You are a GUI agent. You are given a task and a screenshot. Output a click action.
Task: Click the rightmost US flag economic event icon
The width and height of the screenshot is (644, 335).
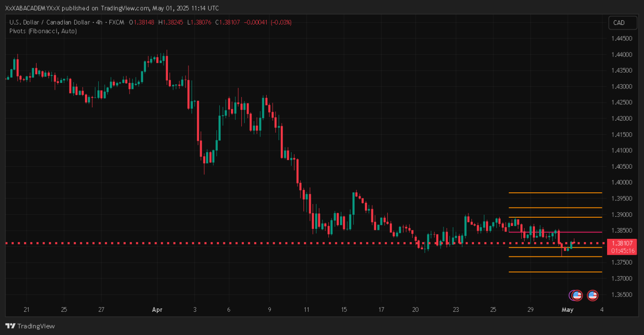pos(592,295)
